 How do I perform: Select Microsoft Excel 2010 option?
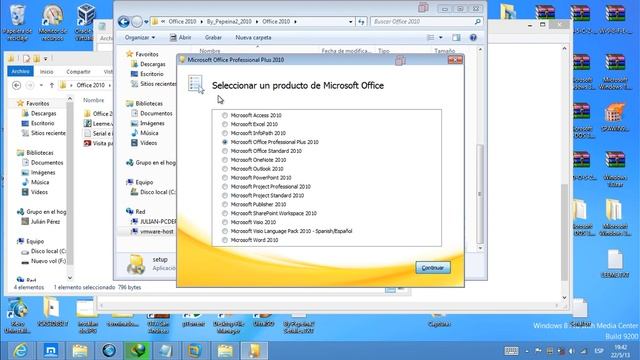pyautogui.click(x=224, y=124)
